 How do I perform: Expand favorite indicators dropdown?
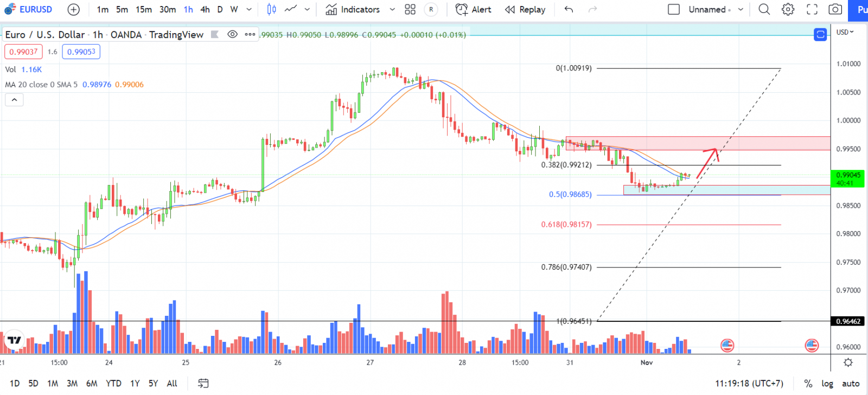[x=392, y=9]
